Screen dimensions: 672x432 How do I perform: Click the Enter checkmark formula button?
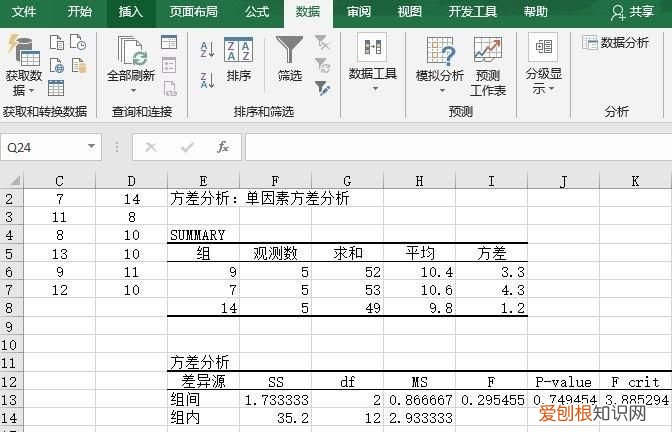187,147
